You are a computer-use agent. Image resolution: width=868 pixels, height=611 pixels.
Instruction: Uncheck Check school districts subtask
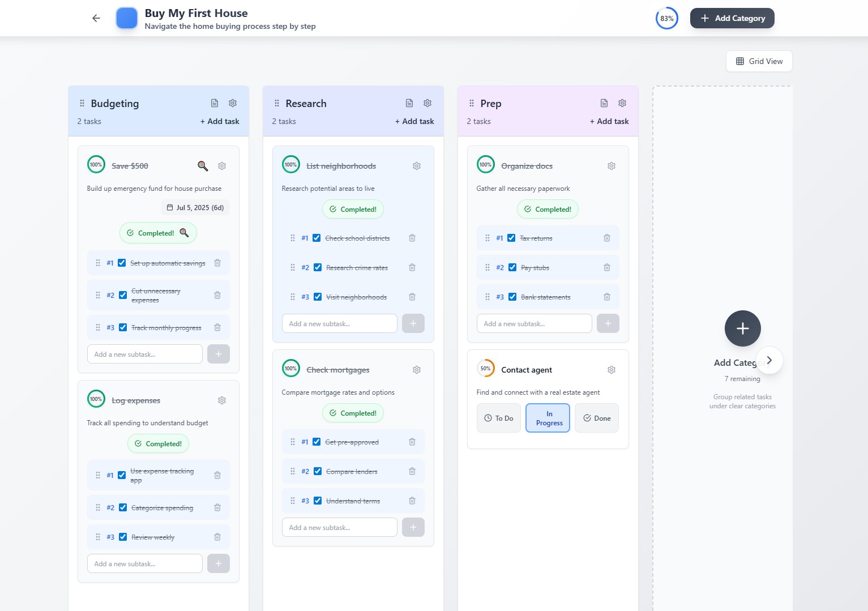point(317,238)
